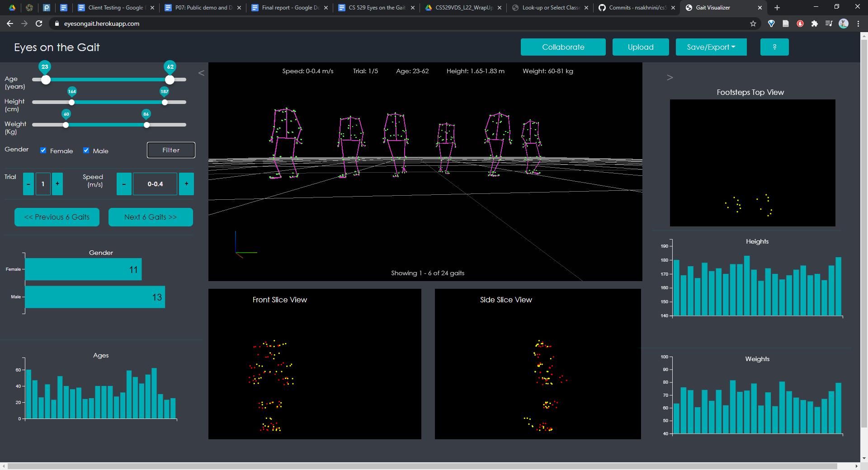Image resolution: width=868 pixels, height=470 pixels.
Task: Switch to the Client Testing Google Docs tab
Action: (115, 8)
